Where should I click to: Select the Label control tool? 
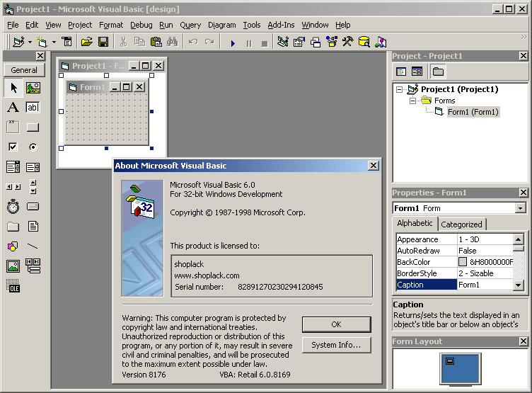tap(13, 108)
